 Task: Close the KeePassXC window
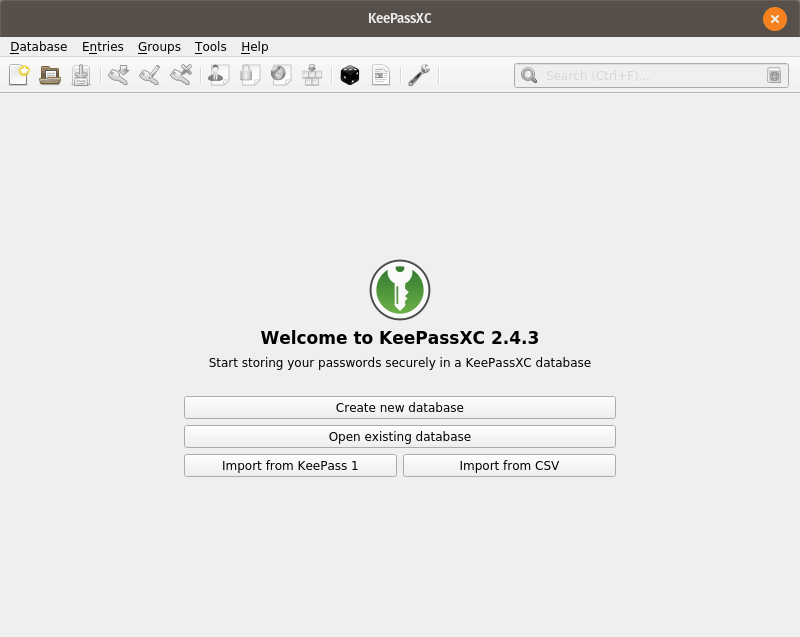click(774, 19)
